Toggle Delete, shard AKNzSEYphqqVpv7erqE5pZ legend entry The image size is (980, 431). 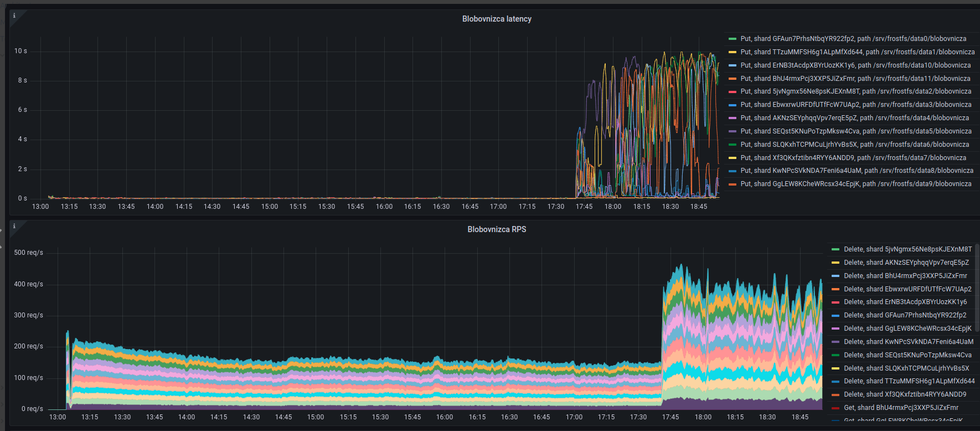pyautogui.click(x=906, y=263)
